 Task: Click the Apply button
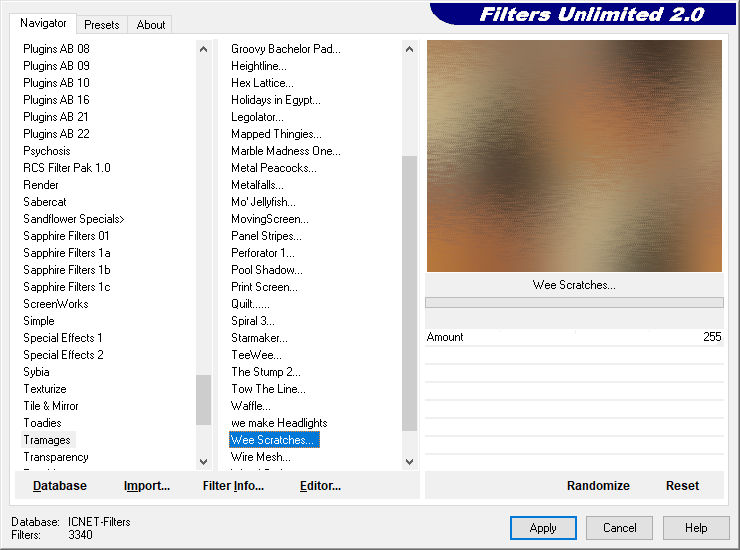click(543, 528)
